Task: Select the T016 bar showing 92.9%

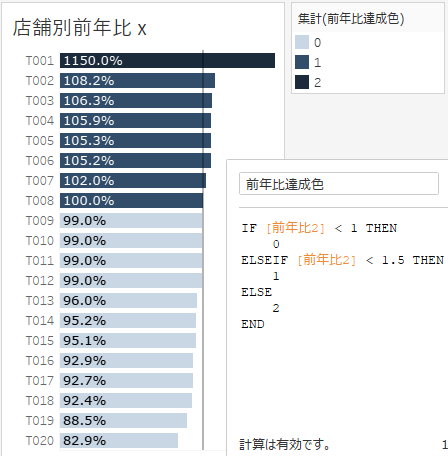Action: pos(126,361)
